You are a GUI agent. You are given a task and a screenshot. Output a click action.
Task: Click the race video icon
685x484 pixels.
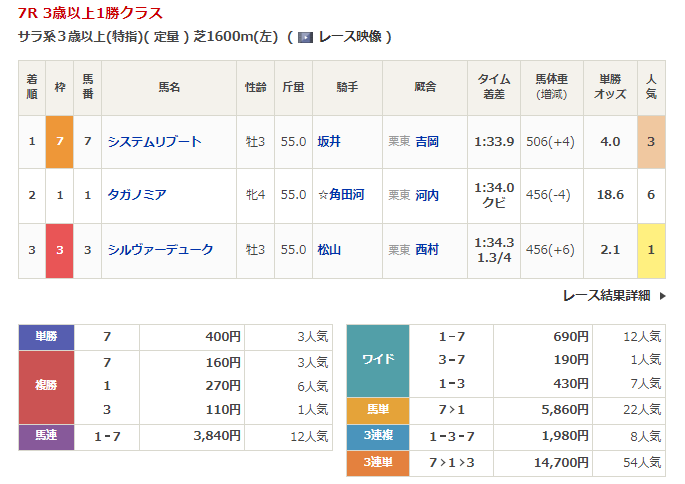pos(305,37)
